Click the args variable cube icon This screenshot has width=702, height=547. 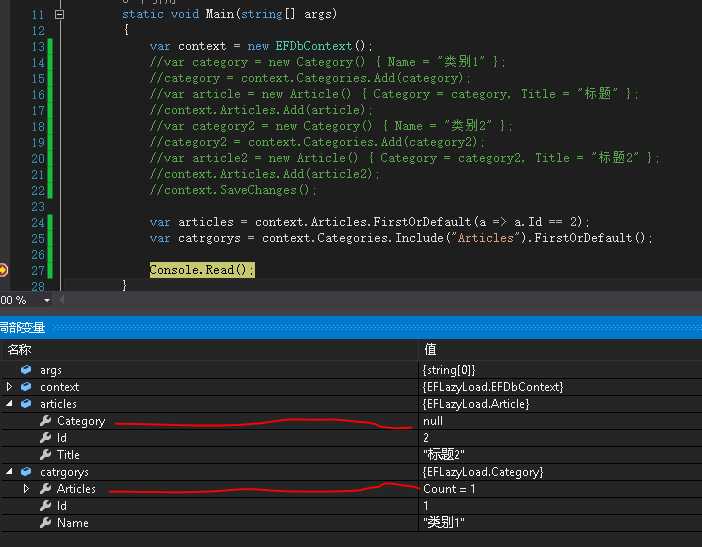26,370
